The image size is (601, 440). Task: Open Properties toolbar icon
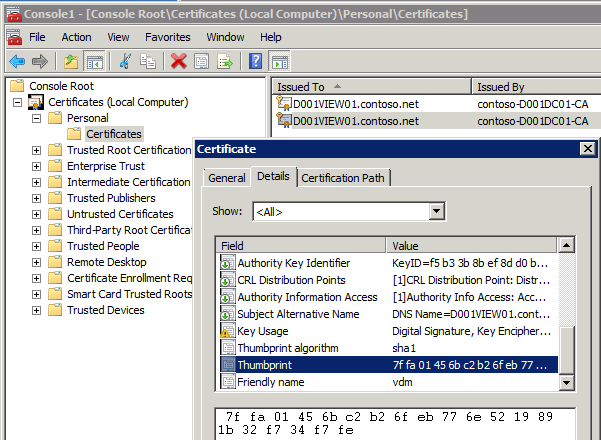click(x=202, y=61)
